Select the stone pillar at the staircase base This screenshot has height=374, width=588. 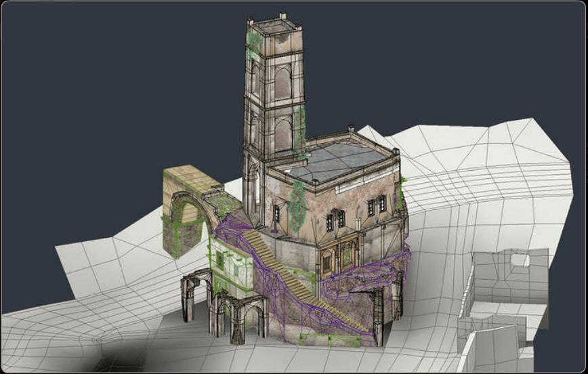point(377,318)
